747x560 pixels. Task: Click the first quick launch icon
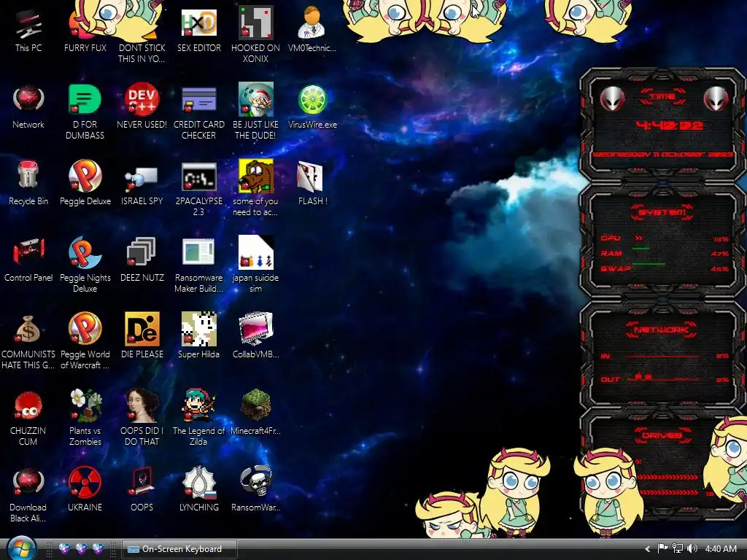tap(65, 549)
